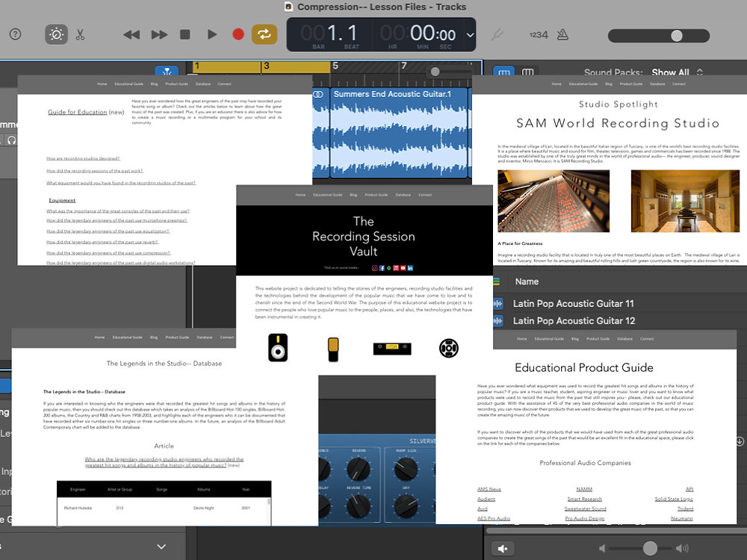Click the loop icon beside Latin Pop Acoustic Guitar 11
Viewport: 747px width, 560px height.
pyautogui.click(x=499, y=303)
